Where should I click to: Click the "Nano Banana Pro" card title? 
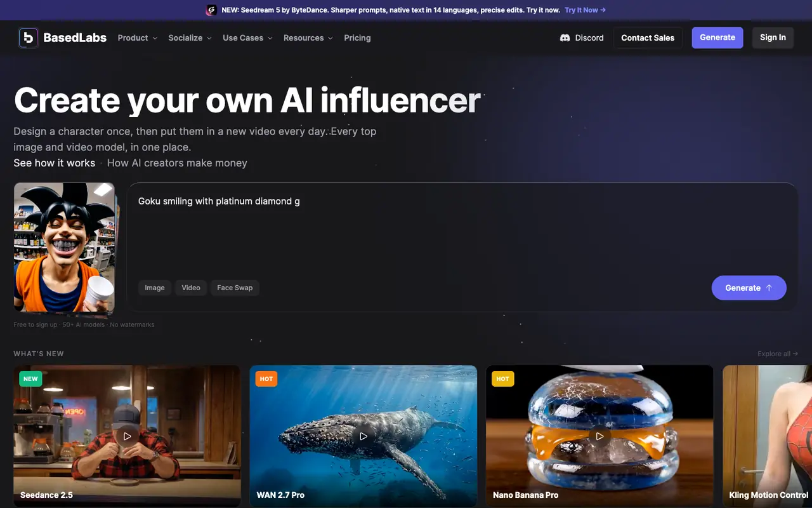click(x=526, y=495)
